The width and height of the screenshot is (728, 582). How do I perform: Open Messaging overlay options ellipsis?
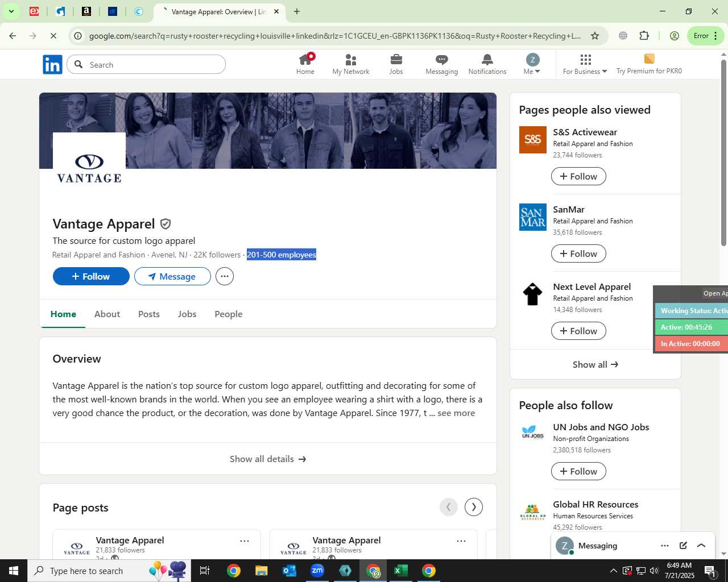(x=665, y=546)
